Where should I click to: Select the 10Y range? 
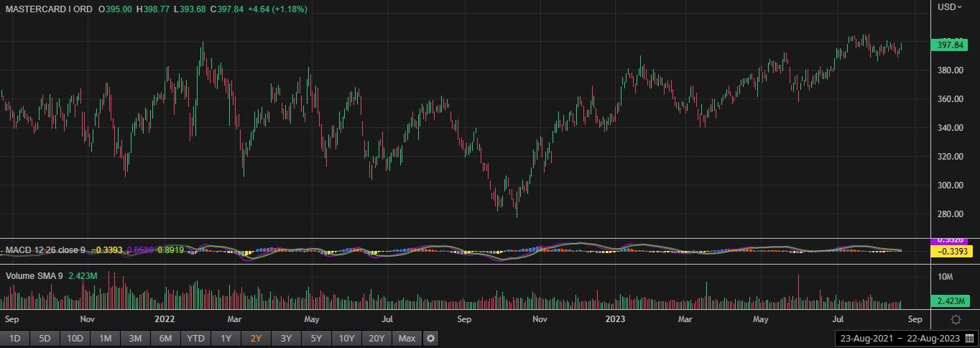[346, 338]
